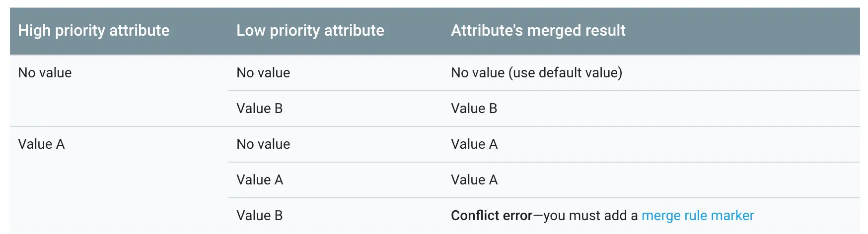Select "Value B" merged result cell

[474, 109]
